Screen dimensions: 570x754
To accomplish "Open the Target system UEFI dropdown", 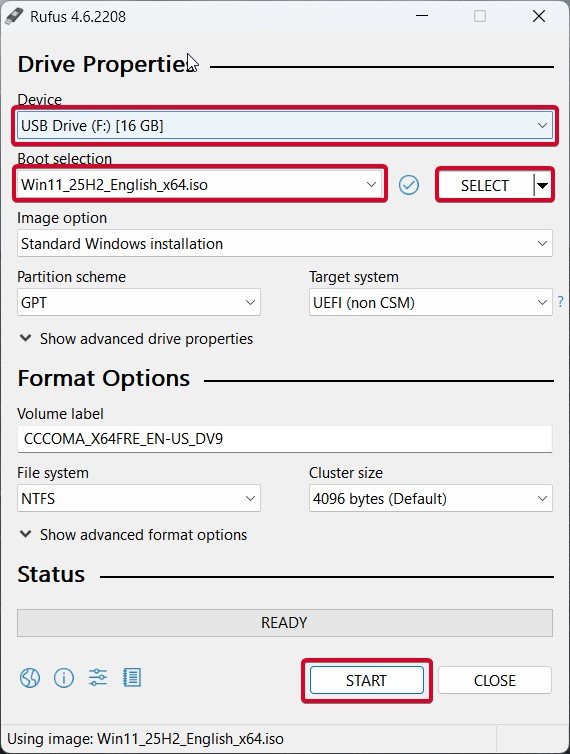I will (431, 302).
